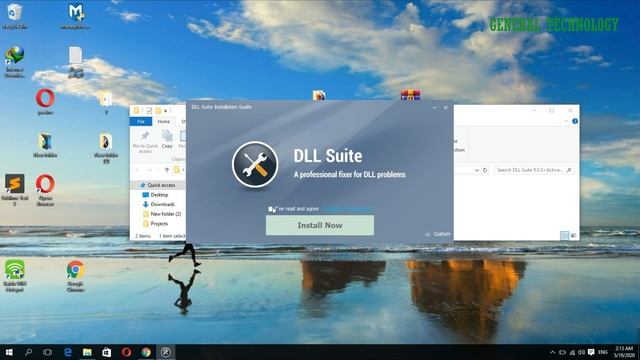Open the Internet Download Manager desktop icon

coord(15,62)
